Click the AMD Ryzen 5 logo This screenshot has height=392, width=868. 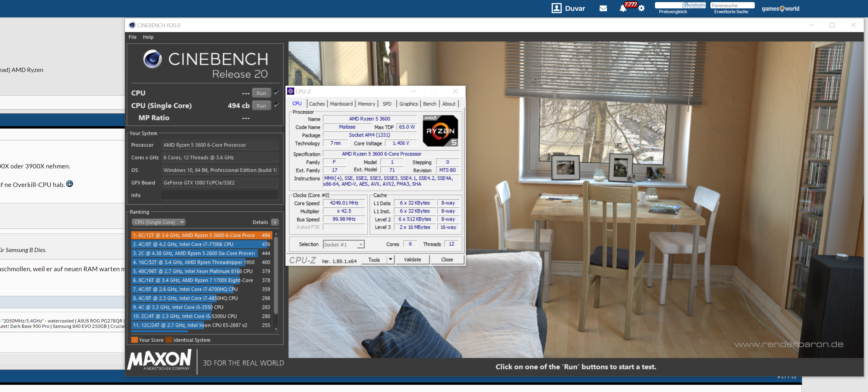[440, 131]
